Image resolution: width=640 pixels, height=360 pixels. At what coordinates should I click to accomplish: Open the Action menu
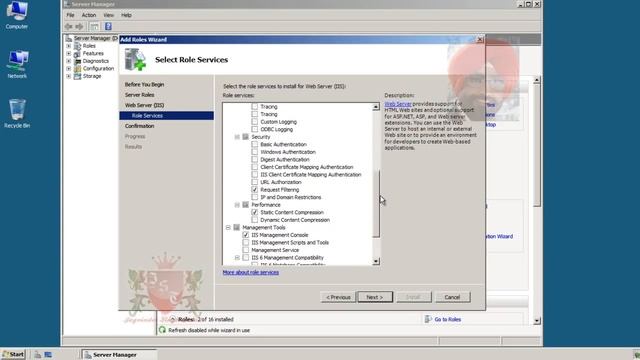pos(89,15)
